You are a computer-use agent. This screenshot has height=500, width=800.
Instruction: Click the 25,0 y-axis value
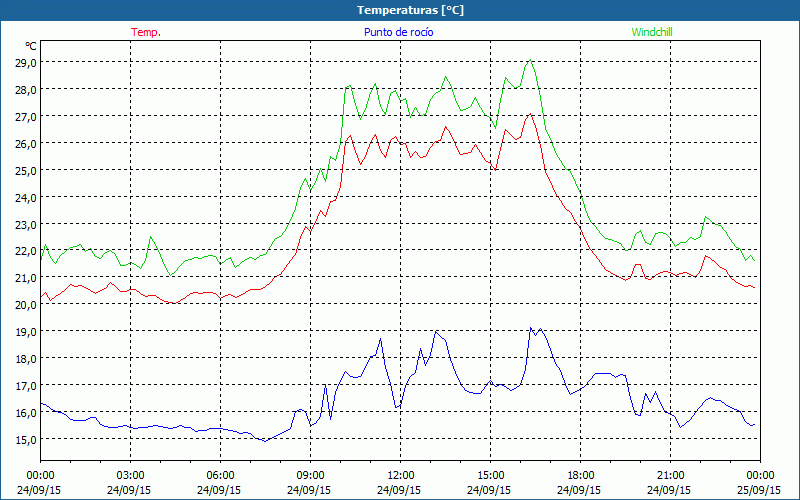point(26,171)
